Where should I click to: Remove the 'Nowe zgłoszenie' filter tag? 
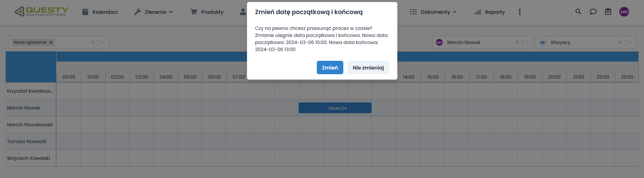click(51, 42)
